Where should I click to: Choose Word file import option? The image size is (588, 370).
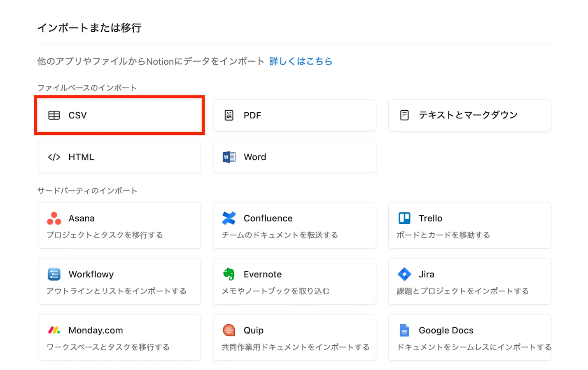click(294, 157)
